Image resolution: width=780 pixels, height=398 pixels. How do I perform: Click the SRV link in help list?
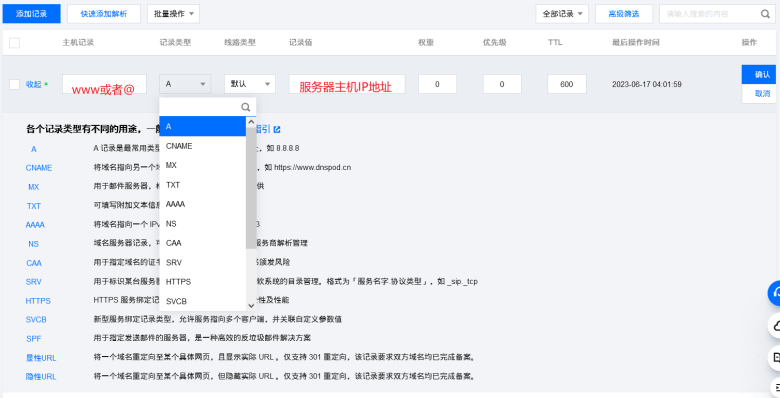[34, 282]
